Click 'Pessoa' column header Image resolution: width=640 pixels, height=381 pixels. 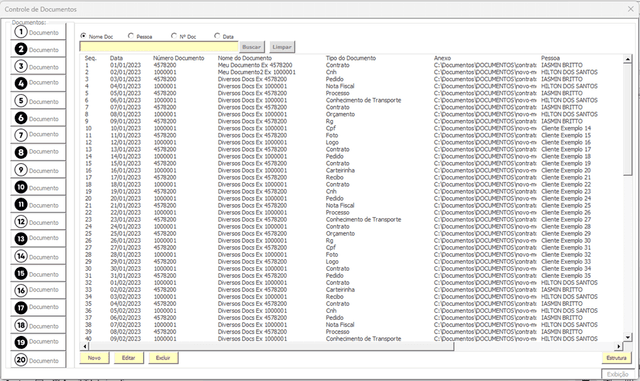click(x=551, y=58)
